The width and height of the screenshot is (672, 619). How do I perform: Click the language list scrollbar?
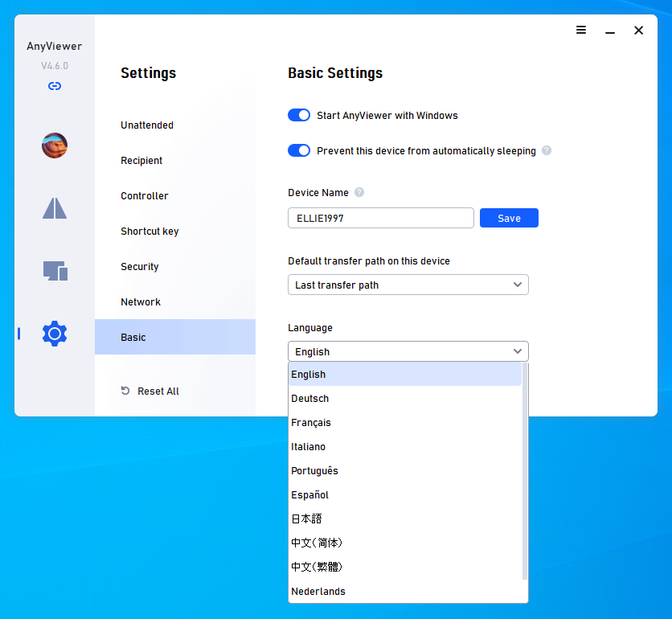525,472
